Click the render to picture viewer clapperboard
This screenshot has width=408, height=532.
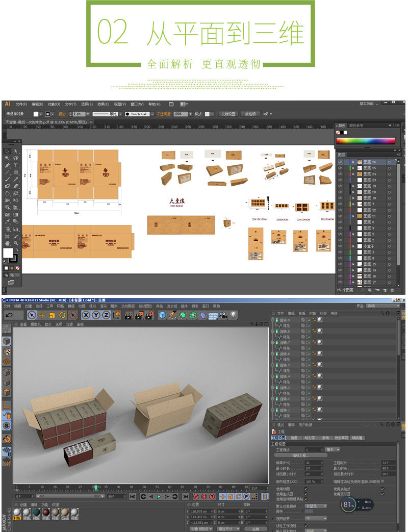[x=138, y=315]
